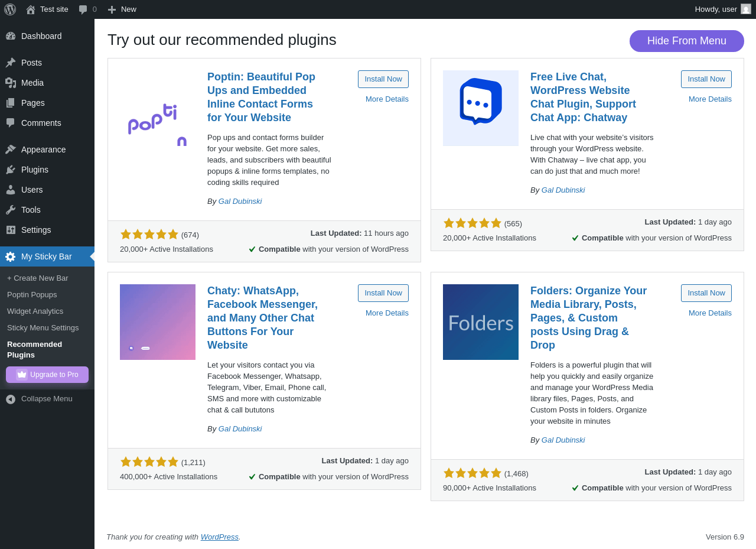The height and width of the screenshot is (549, 756).
Task: Click the Posts pin icon
Action: tap(11, 63)
